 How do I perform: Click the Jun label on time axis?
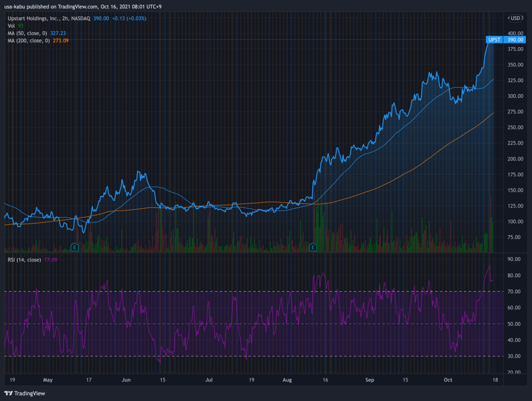126,380
